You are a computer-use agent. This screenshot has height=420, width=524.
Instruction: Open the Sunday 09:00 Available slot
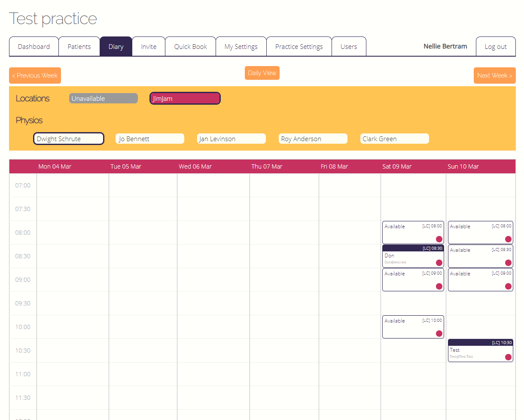coord(481,280)
